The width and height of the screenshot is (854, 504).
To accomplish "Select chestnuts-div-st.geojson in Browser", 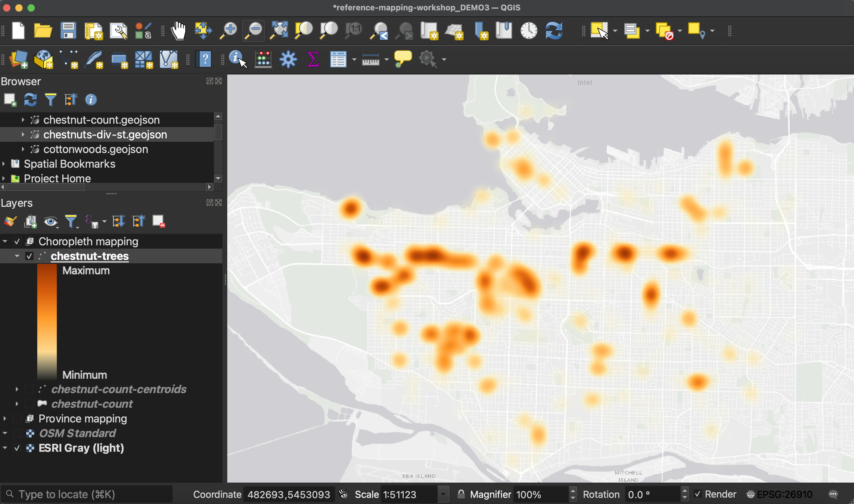I will (105, 134).
